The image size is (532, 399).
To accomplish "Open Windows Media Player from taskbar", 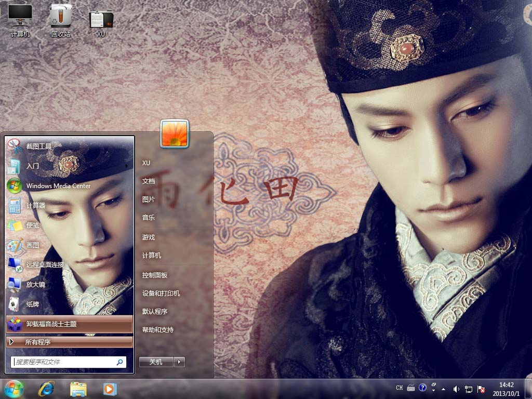I will tap(110, 389).
